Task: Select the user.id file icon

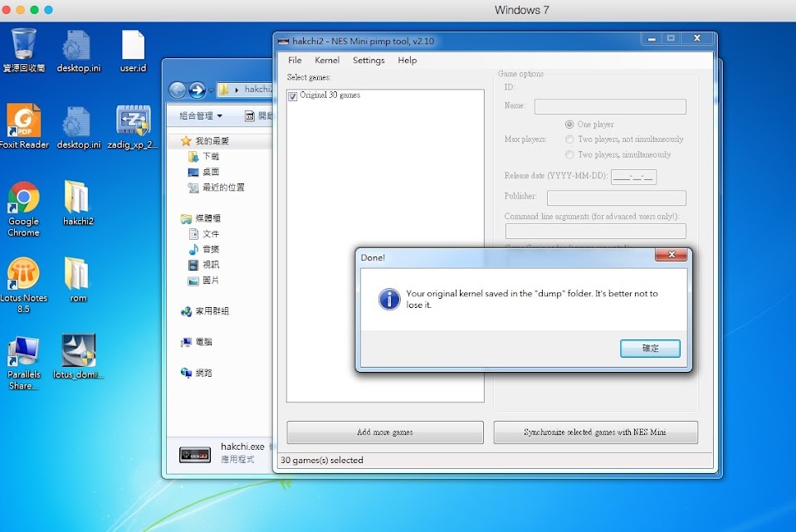Action: [133, 50]
